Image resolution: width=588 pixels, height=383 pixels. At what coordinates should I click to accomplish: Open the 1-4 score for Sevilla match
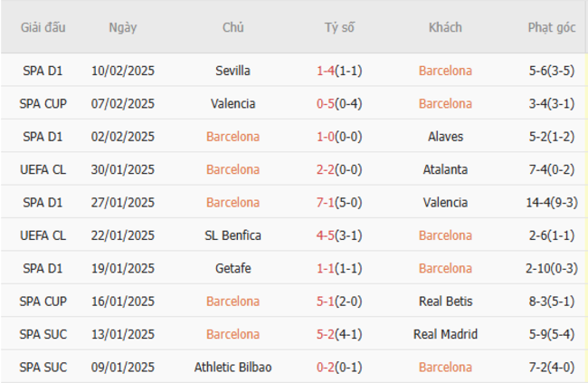pyautogui.click(x=327, y=71)
